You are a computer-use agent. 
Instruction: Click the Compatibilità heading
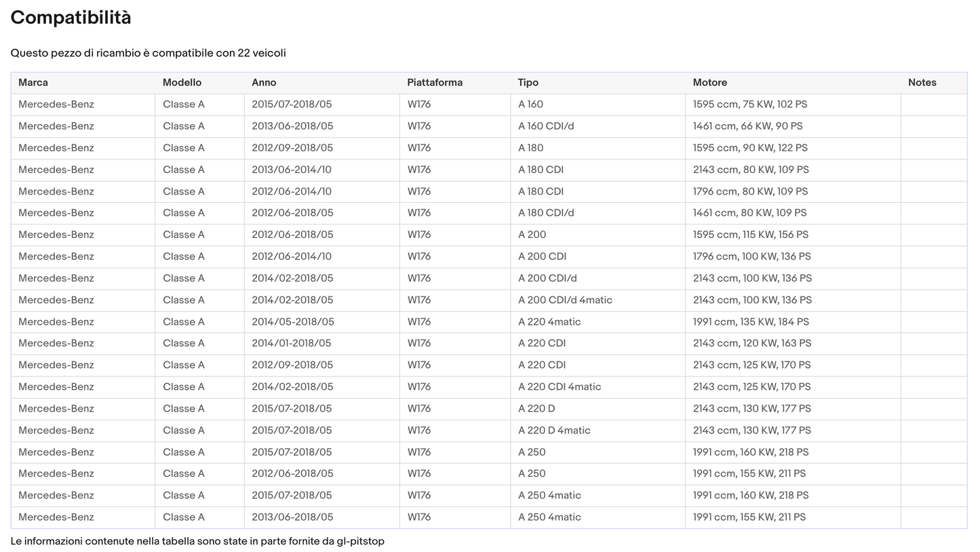click(71, 18)
